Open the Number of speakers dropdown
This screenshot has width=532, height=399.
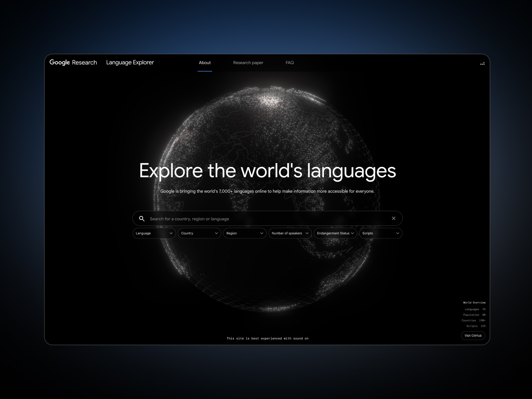click(290, 233)
